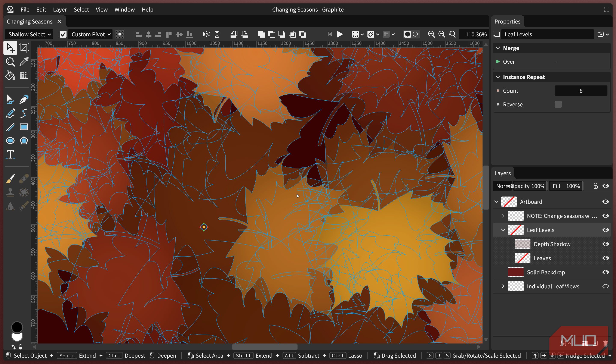This screenshot has height=364, width=616.
Task: Click the Zoom Out magnifier icon
Action: tap(442, 34)
